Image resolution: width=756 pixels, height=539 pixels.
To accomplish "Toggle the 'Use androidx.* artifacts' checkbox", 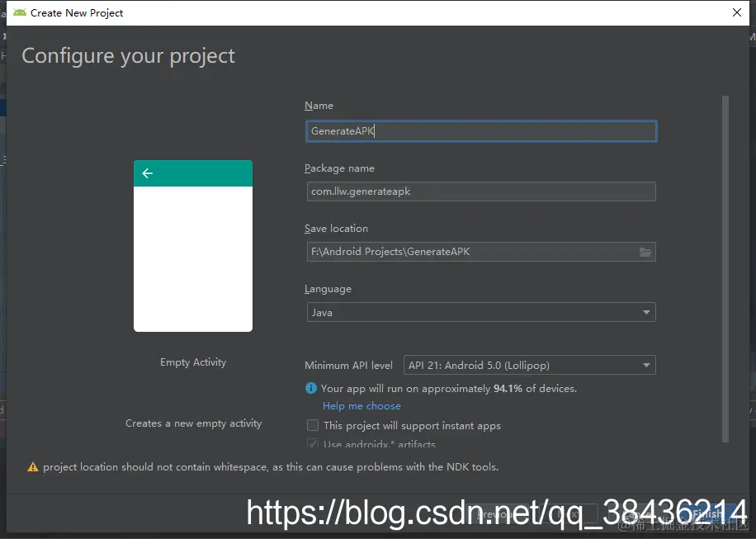I will pos(313,444).
